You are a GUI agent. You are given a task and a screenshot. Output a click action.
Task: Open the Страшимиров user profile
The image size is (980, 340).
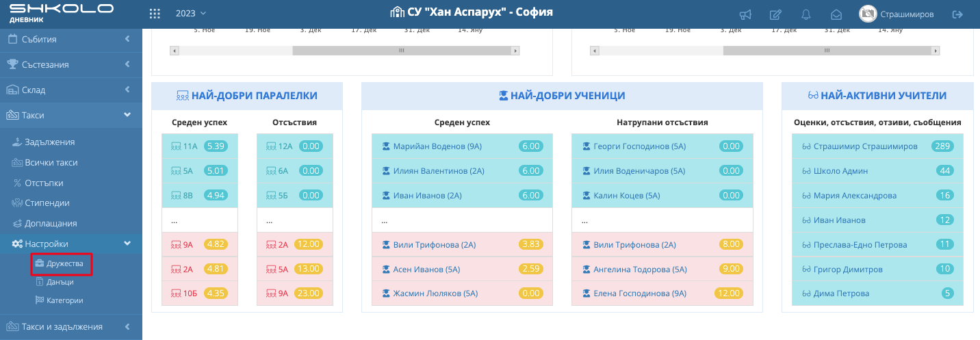(x=897, y=14)
